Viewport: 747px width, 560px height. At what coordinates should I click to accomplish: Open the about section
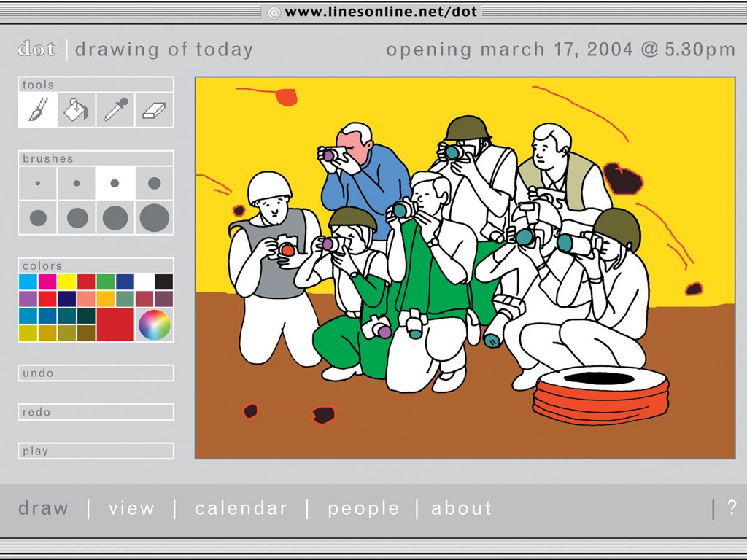point(462,508)
